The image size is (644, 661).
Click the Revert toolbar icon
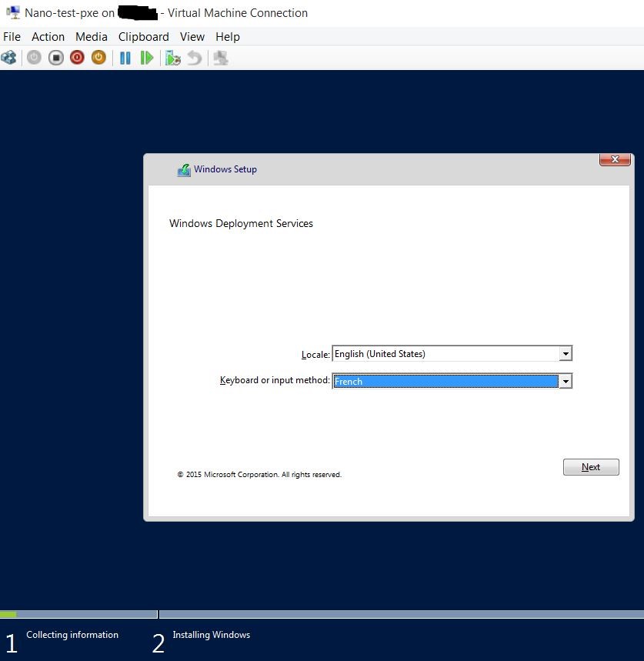(x=195, y=58)
